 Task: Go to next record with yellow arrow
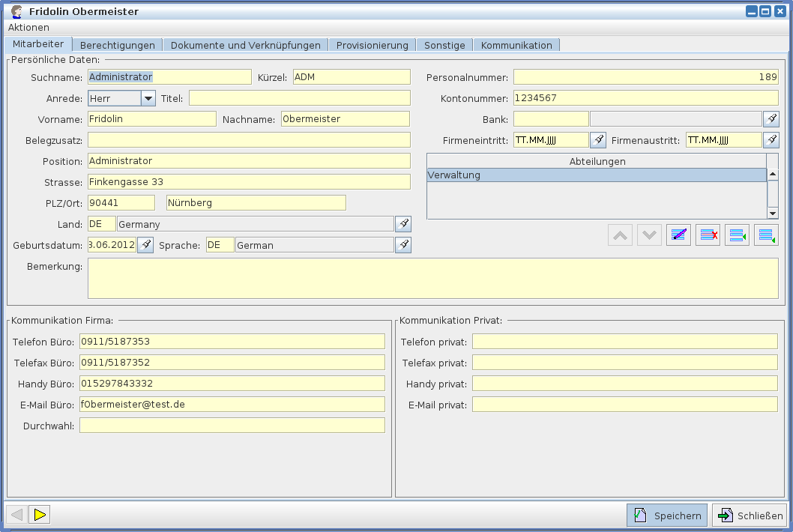pyautogui.click(x=40, y=514)
